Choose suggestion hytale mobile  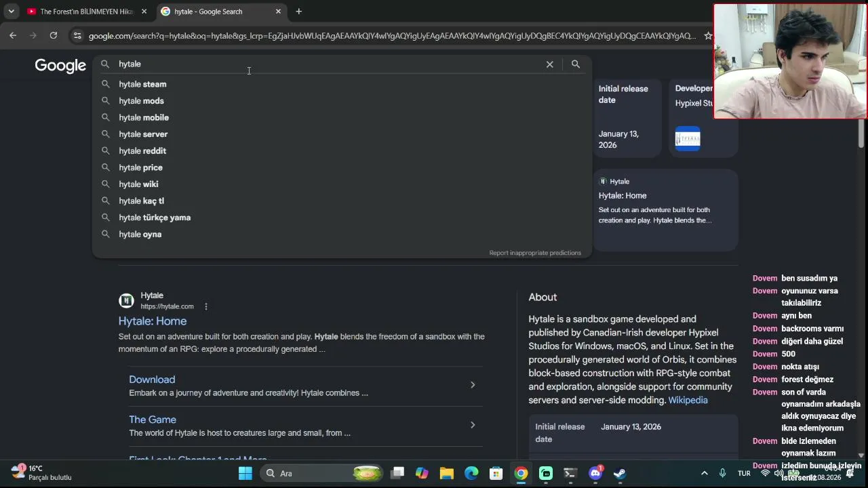pyautogui.click(x=342, y=118)
